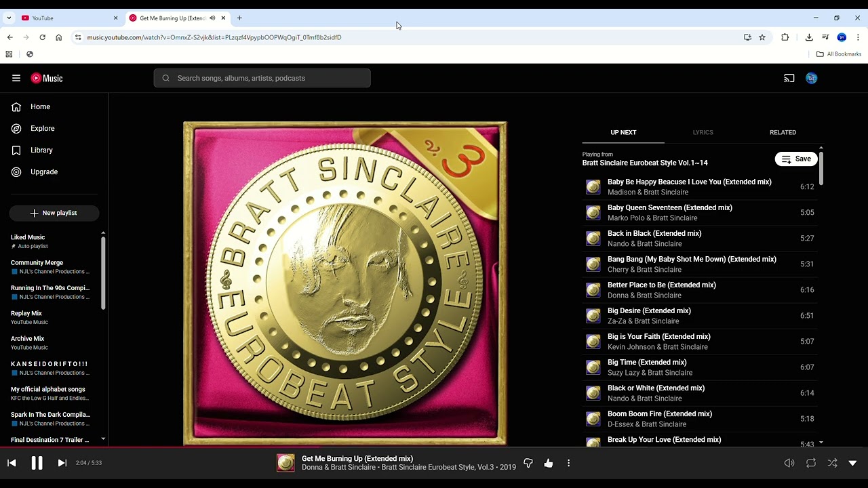Click the Up Next queue scrollbar
The width and height of the screenshot is (868, 488).
click(x=821, y=168)
